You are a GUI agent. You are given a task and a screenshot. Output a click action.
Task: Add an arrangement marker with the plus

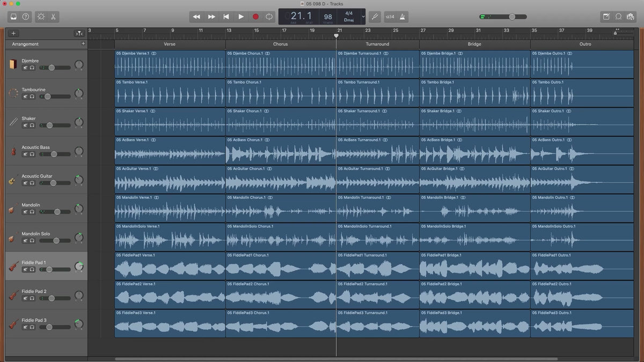point(83,44)
